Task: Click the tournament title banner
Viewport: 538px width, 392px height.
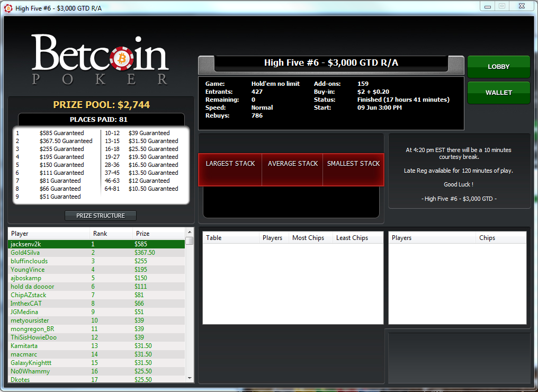Action: 331,63
